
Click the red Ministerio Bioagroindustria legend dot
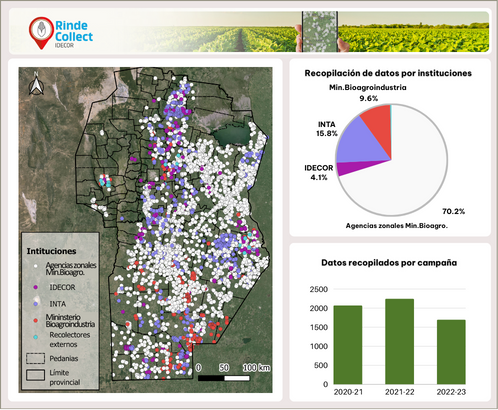tap(35, 320)
